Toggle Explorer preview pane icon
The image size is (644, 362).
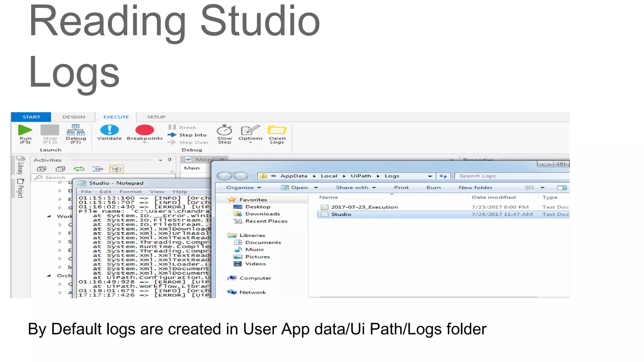click(x=562, y=188)
